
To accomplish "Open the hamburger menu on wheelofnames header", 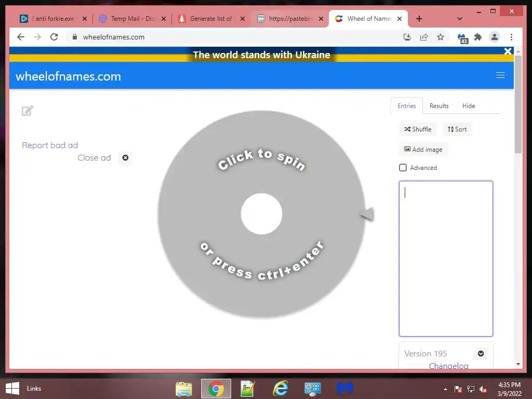I will [x=500, y=75].
